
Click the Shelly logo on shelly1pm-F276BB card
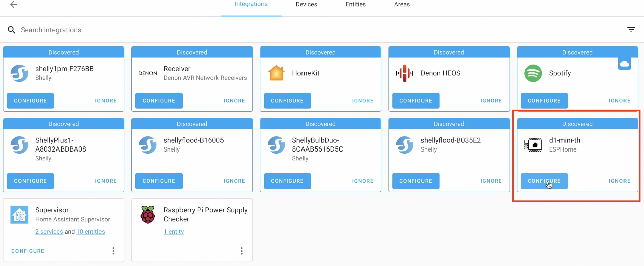pyautogui.click(x=19, y=73)
